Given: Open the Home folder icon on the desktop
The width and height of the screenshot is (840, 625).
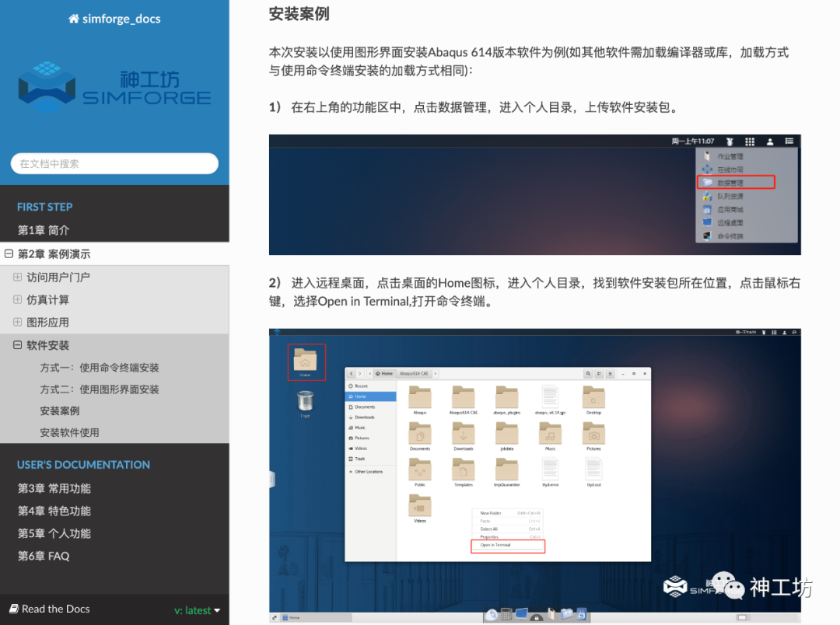Looking at the screenshot, I should click(x=306, y=361).
